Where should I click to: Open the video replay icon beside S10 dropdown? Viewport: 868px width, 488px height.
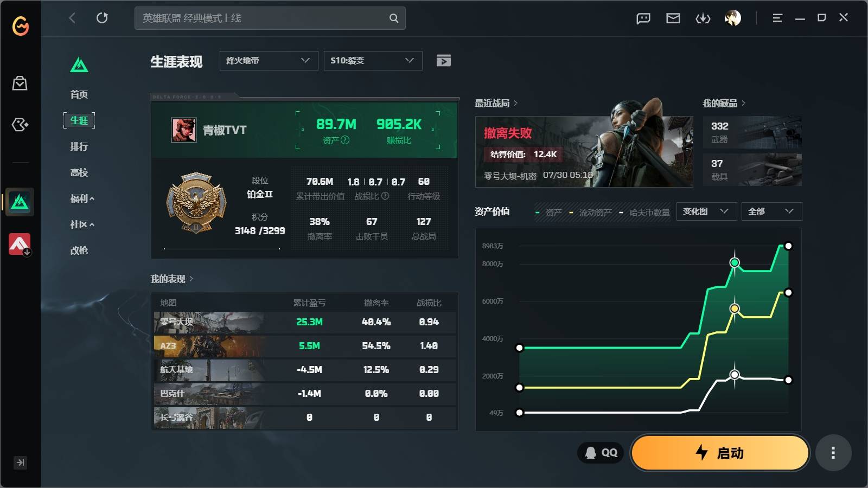[x=444, y=61]
